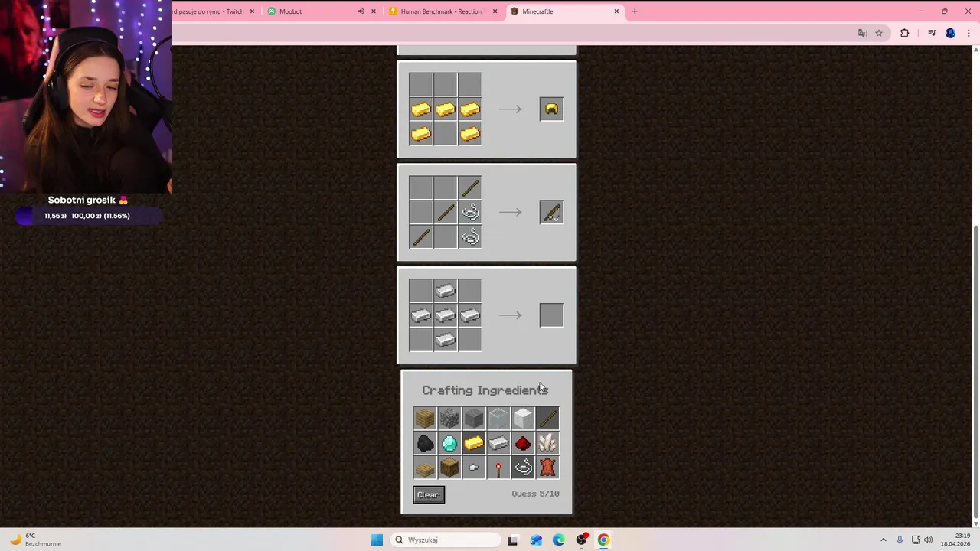Select the redstone torch ingredient
This screenshot has height=551, width=980.
[498, 467]
